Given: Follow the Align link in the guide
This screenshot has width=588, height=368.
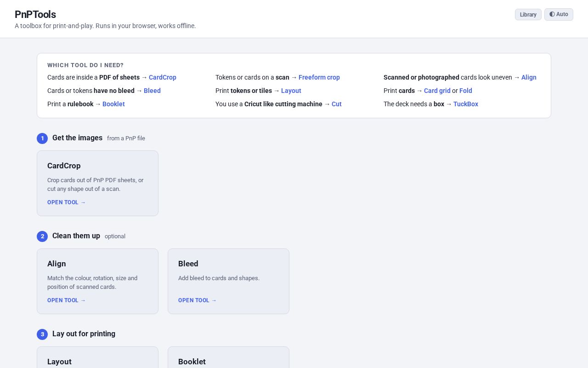Looking at the screenshot, I should [529, 77].
